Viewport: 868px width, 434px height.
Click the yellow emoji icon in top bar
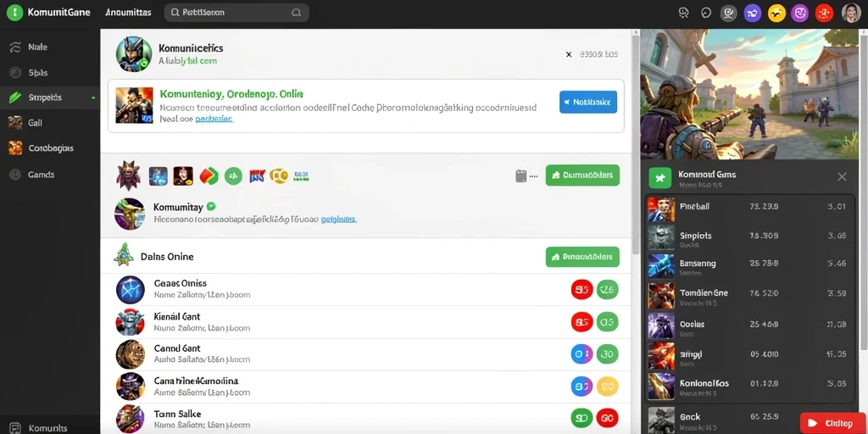(777, 13)
